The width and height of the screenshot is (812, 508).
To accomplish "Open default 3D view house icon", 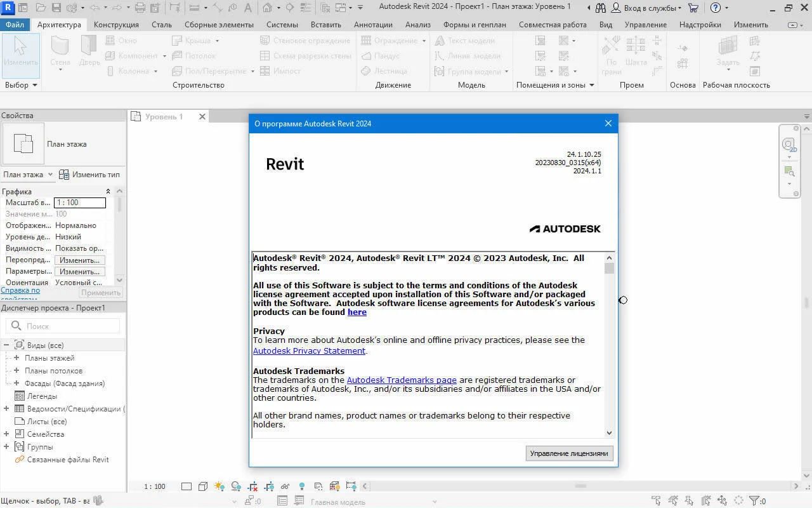I will (267, 8).
